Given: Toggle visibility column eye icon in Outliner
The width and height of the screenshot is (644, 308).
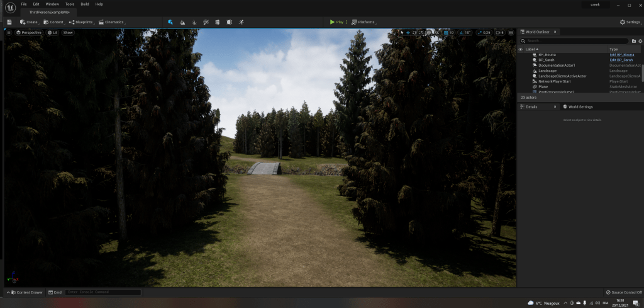Looking at the screenshot, I should (520, 49).
